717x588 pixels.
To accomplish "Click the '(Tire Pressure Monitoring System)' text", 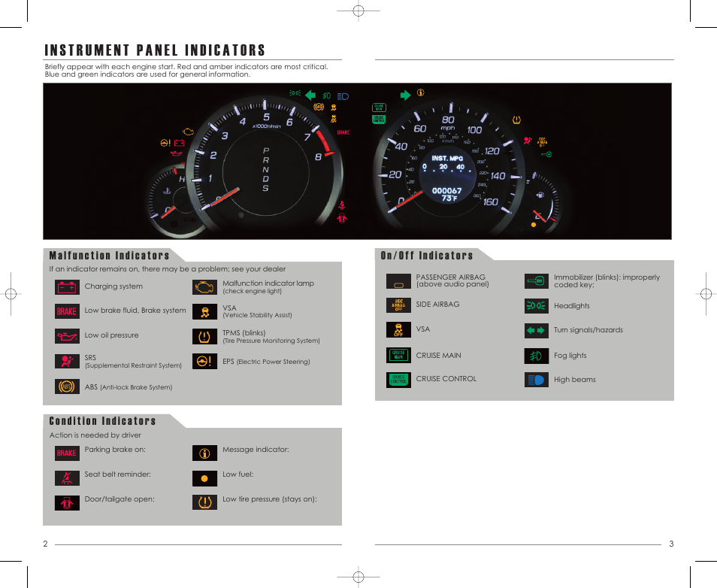I will (271, 341).
